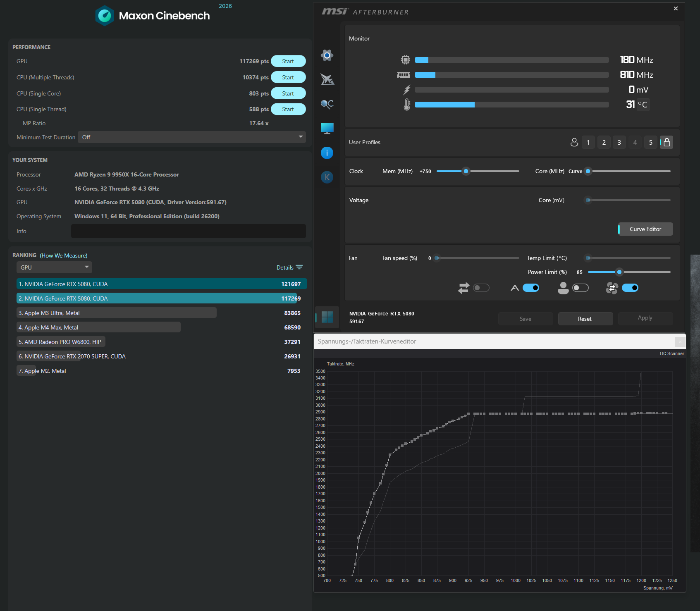Image resolution: width=700 pixels, height=611 pixels.
Task: Click the fan curve sync icon
Action: (612, 288)
